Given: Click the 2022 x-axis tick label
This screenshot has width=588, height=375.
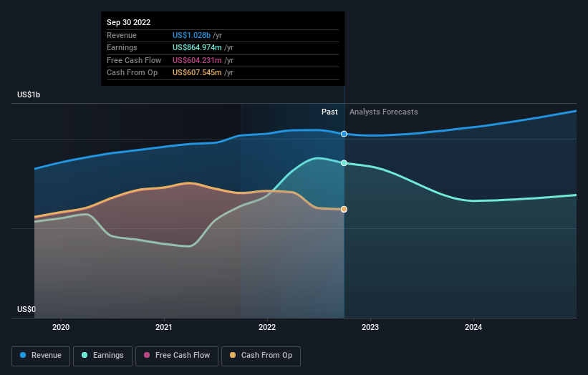Looking at the screenshot, I should pyautogui.click(x=267, y=327).
